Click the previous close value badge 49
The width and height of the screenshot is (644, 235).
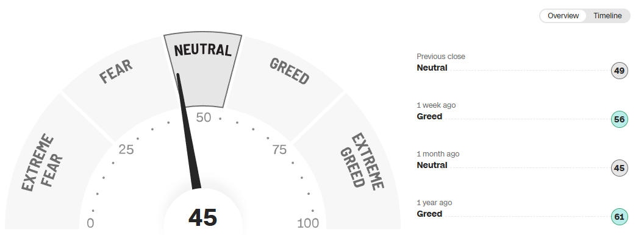click(x=619, y=71)
